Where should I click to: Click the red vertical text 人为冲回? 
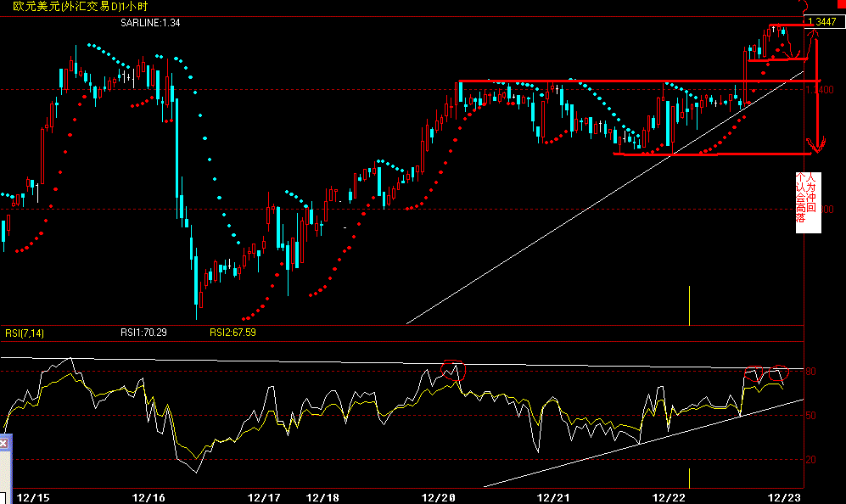point(813,193)
